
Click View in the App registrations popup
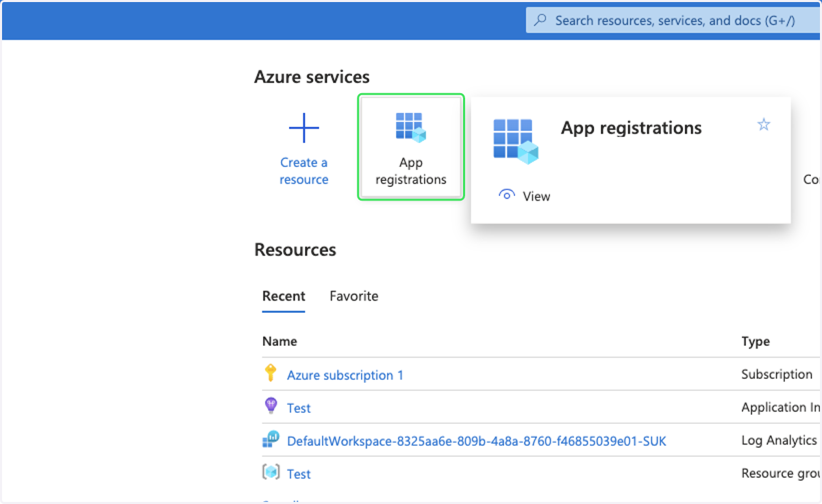(536, 197)
